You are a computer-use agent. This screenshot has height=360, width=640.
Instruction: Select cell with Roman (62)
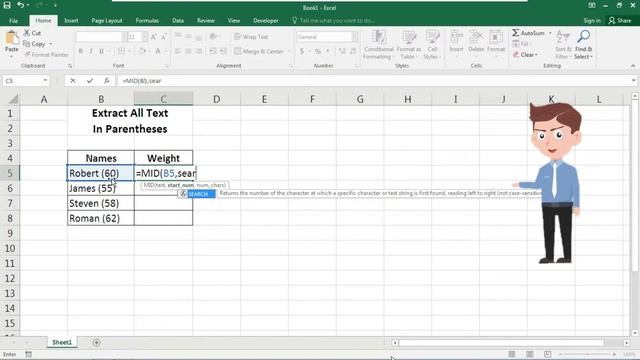click(101, 218)
